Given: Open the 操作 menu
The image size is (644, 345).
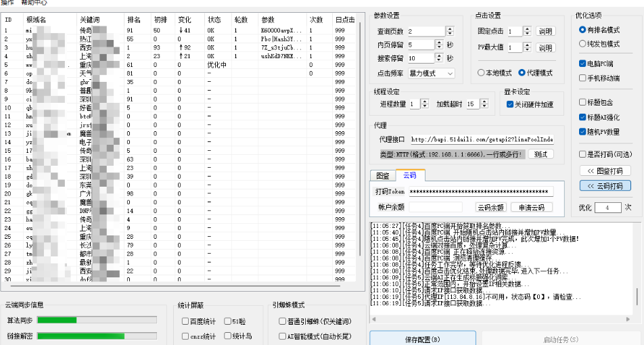Looking at the screenshot, I should 7,3.
